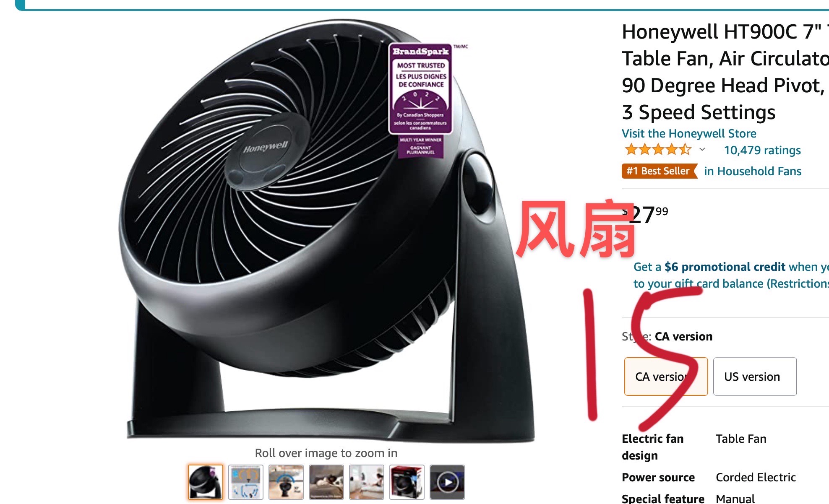View the red retail box thumbnail
This screenshot has height=504, width=829.
tap(407, 482)
